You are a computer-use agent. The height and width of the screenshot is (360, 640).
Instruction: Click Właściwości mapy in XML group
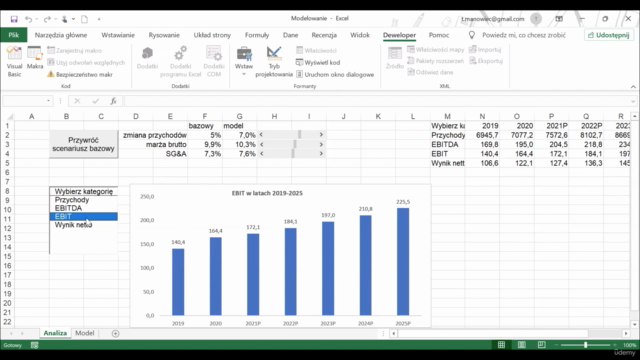point(436,50)
